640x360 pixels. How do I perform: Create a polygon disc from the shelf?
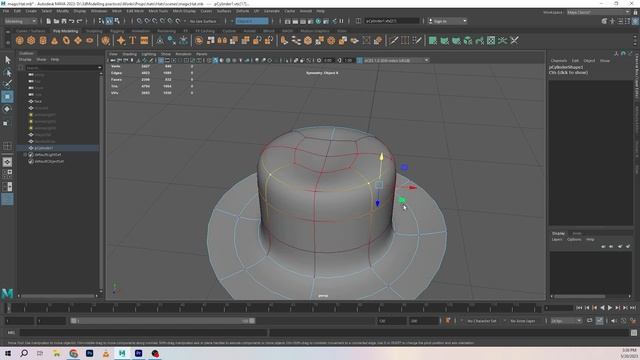point(90,40)
